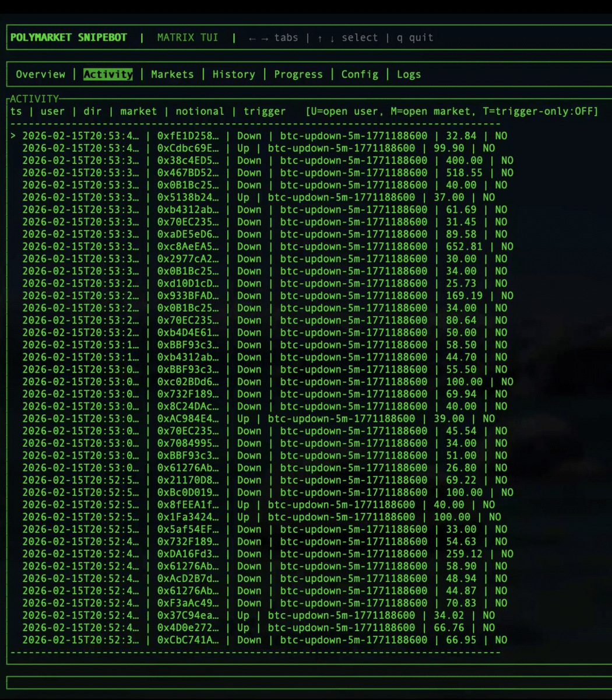The image size is (612, 700).
Task: Select user address 0xc02BDd6…
Action: click(x=188, y=381)
